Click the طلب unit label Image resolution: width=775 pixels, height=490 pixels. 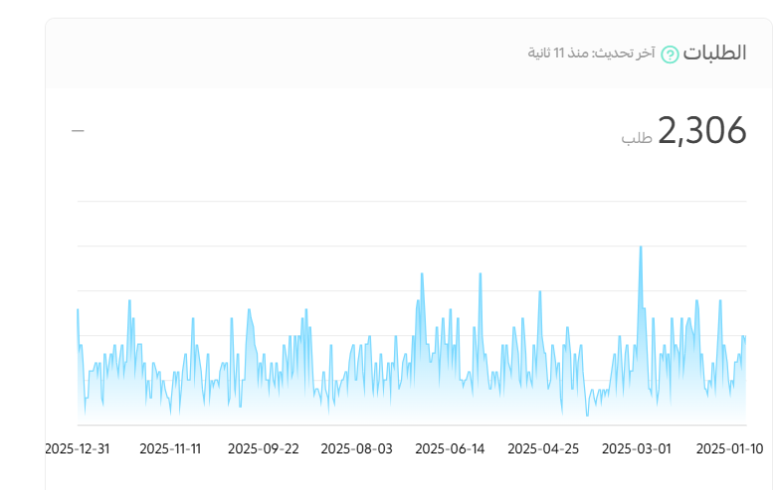(x=636, y=137)
